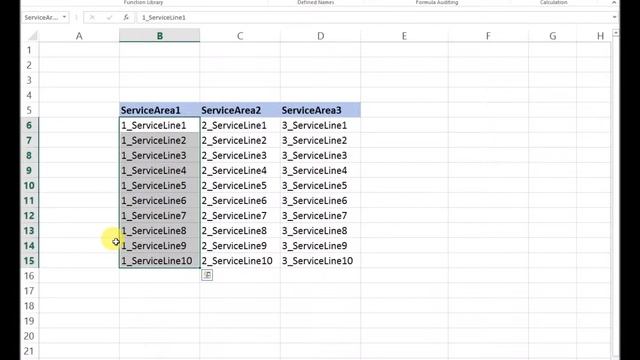
Task: Click cell containing 2_ServiceLine8
Action: (240, 231)
